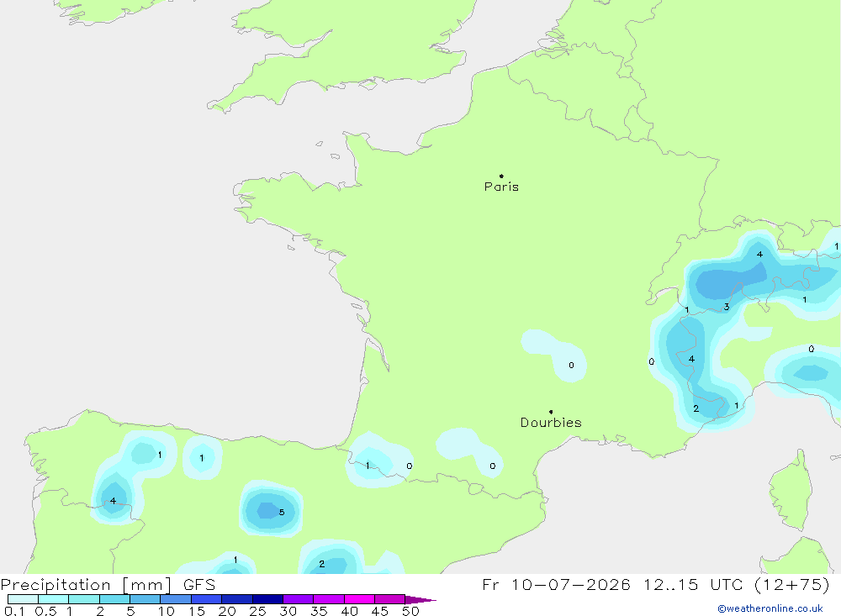Pick legend swatch between 35 and 40

click(329, 599)
